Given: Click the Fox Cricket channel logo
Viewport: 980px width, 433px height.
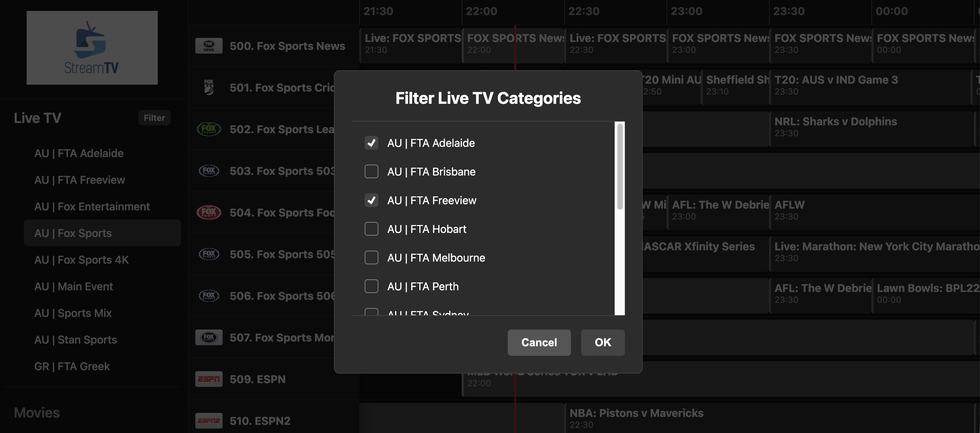Looking at the screenshot, I should (x=209, y=87).
